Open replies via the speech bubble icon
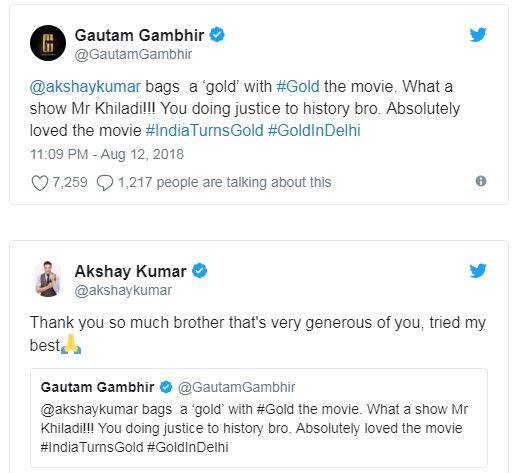517x473 pixels. pyautogui.click(x=105, y=183)
